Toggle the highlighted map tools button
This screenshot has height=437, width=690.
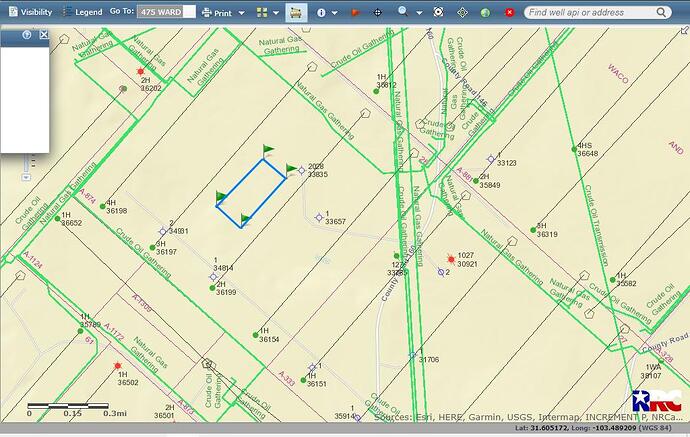coord(296,12)
